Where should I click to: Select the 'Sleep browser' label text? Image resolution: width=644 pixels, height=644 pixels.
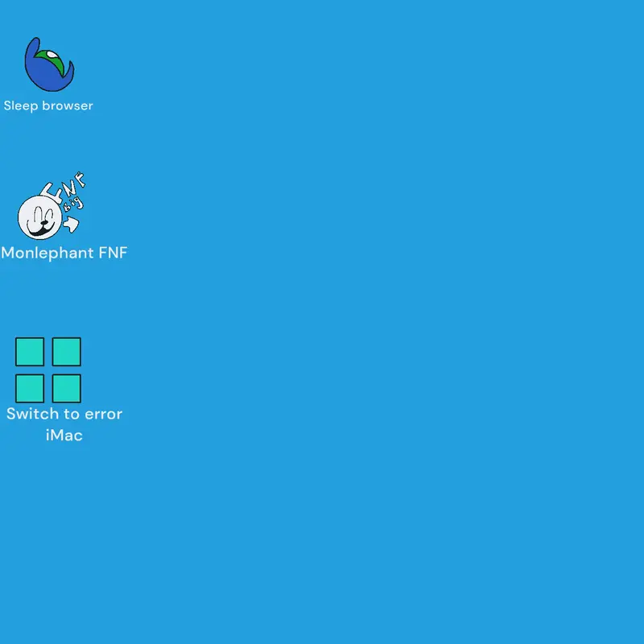click(48, 106)
